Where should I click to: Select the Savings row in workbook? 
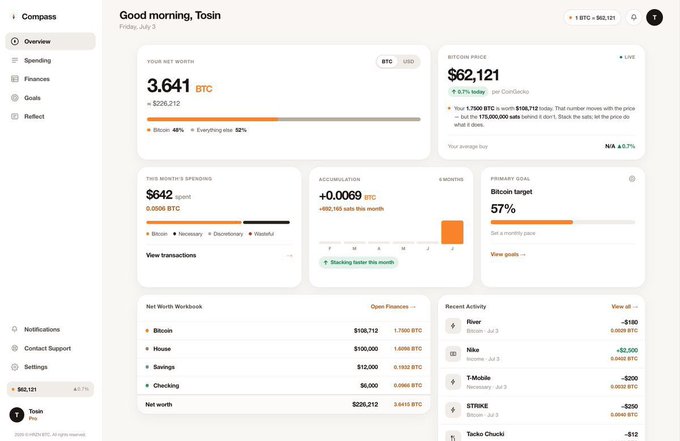click(284, 367)
